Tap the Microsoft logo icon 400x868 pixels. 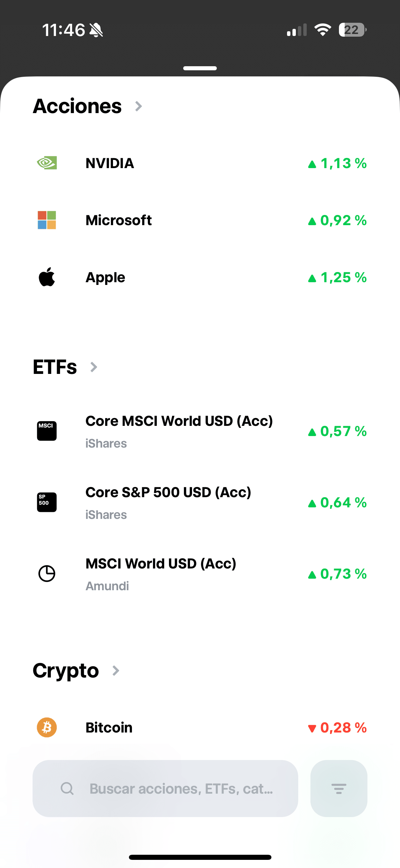coord(47,220)
